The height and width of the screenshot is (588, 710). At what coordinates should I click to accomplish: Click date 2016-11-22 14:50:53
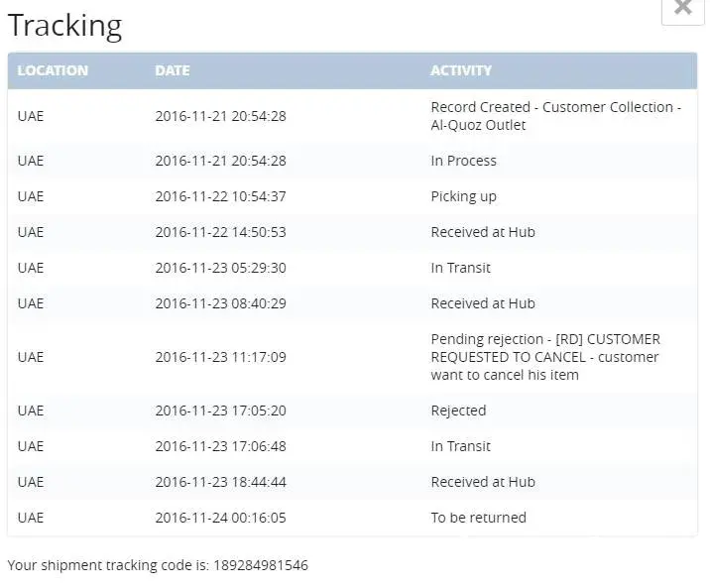pos(220,232)
